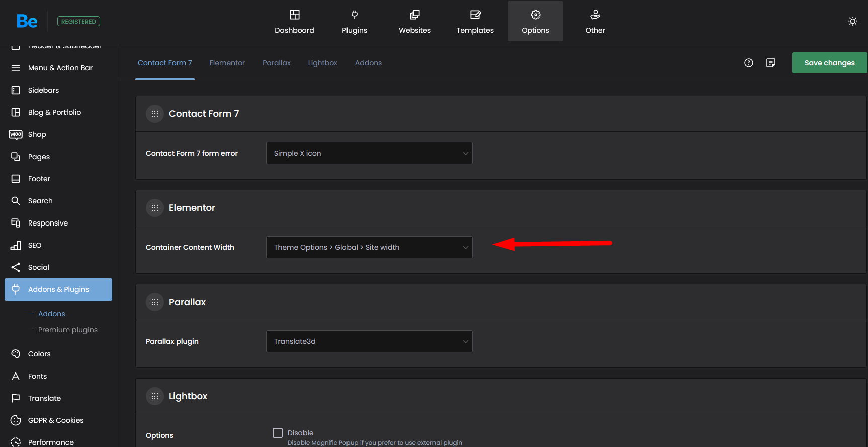
Task: Switch to the Addons tab
Action: pyautogui.click(x=368, y=63)
